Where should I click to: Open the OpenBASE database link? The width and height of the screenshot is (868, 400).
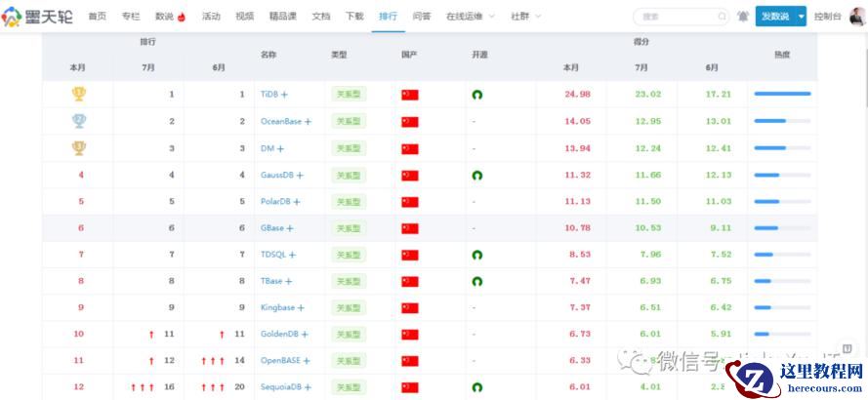coord(280,361)
